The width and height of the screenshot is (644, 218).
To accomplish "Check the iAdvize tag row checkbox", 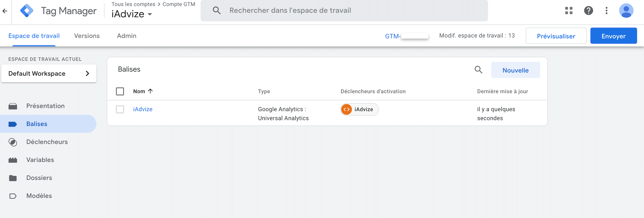I will point(120,109).
